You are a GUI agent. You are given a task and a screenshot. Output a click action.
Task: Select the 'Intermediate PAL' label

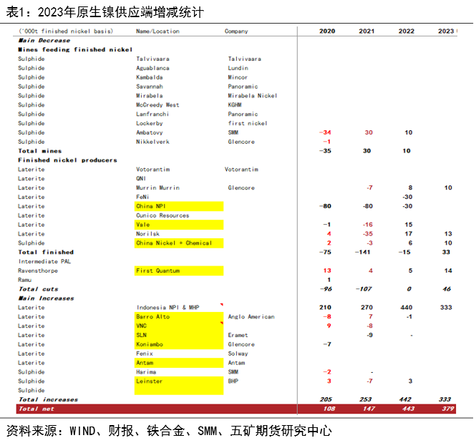(x=44, y=261)
